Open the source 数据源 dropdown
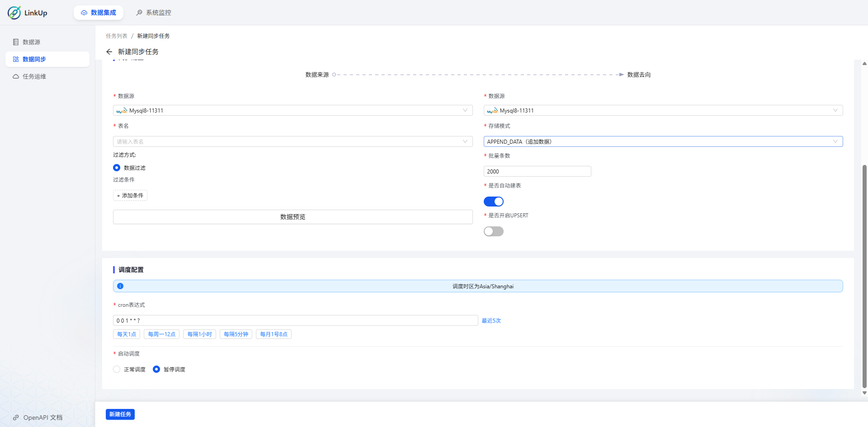The height and width of the screenshot is (427, 868). pyautogui.click(x=465, y=110)
